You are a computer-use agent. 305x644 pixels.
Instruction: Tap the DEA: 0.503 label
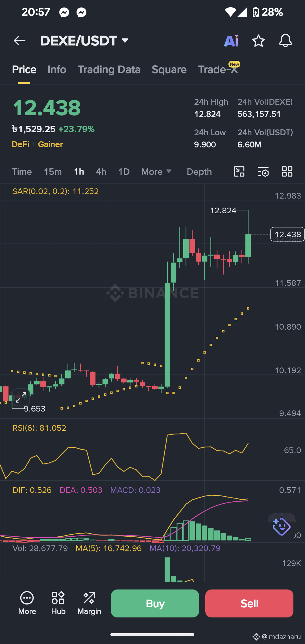pos(81,490)
